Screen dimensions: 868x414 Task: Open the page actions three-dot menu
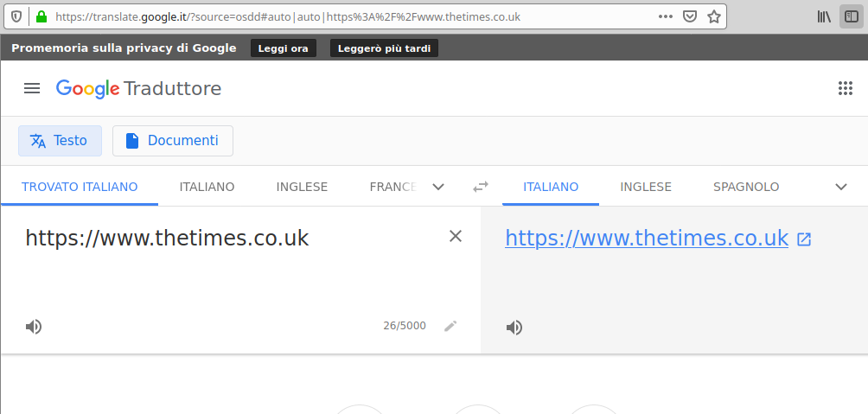pyautogui.click(x=666, y=16)
